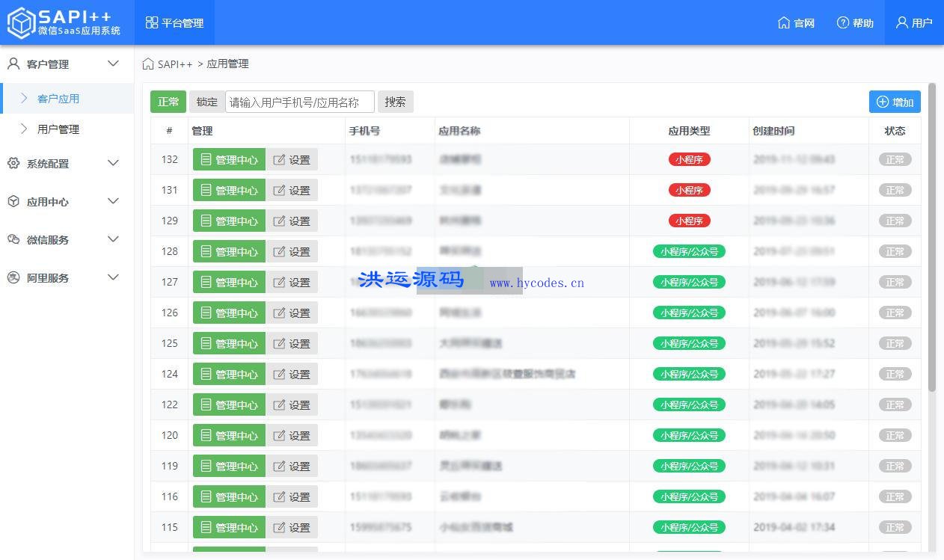Viewport: 944px width, 560px height.
Task: Filter list by 锁定 status
Action: (x=207, y=102)
